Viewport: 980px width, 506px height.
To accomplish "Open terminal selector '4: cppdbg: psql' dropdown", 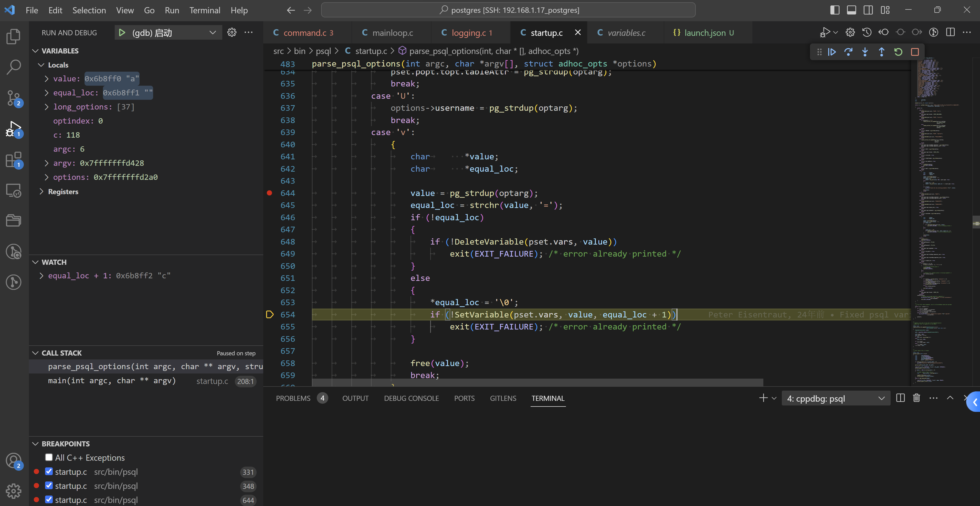I will (835, 398).
